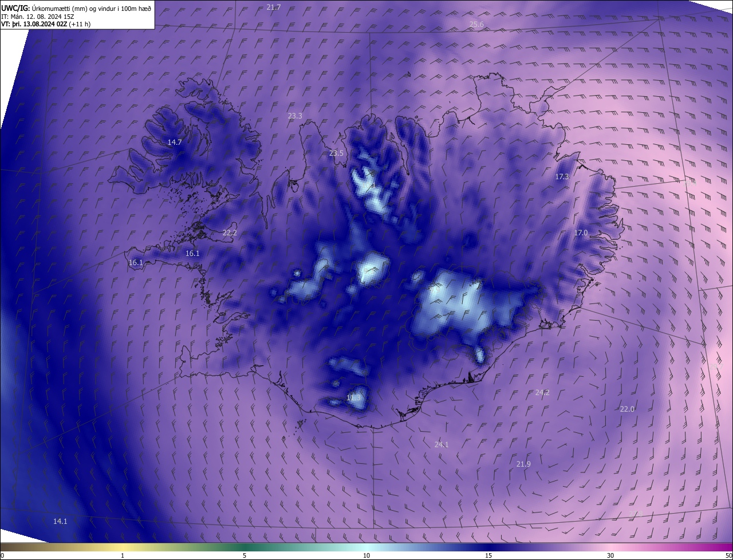Click the 'IT: Mán. 12. 08. 2024 15Z' line
This screenshot has width=733, height=560.
pos(38,16)
